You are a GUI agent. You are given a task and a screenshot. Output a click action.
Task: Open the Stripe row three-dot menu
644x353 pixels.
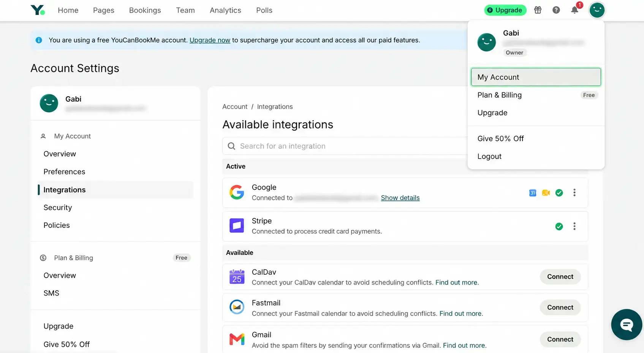pyautogui.click(x=574, y=226)
